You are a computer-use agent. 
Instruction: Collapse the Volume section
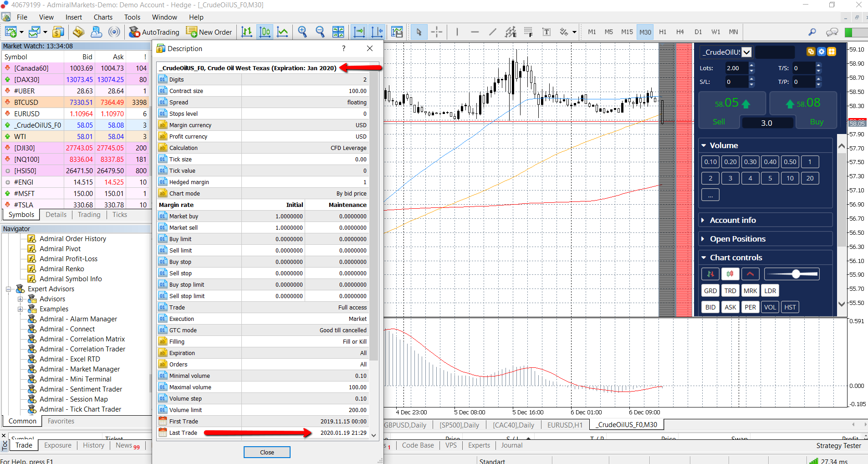tap(704, 145)
